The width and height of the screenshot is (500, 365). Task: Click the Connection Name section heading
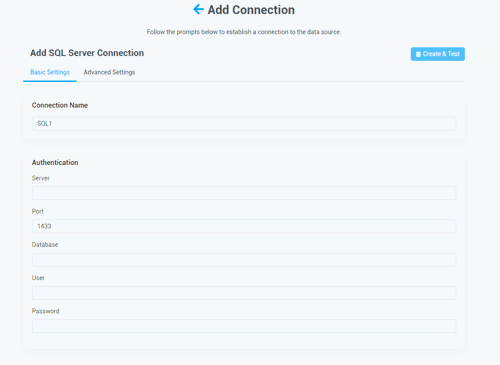tap(60, 105)
